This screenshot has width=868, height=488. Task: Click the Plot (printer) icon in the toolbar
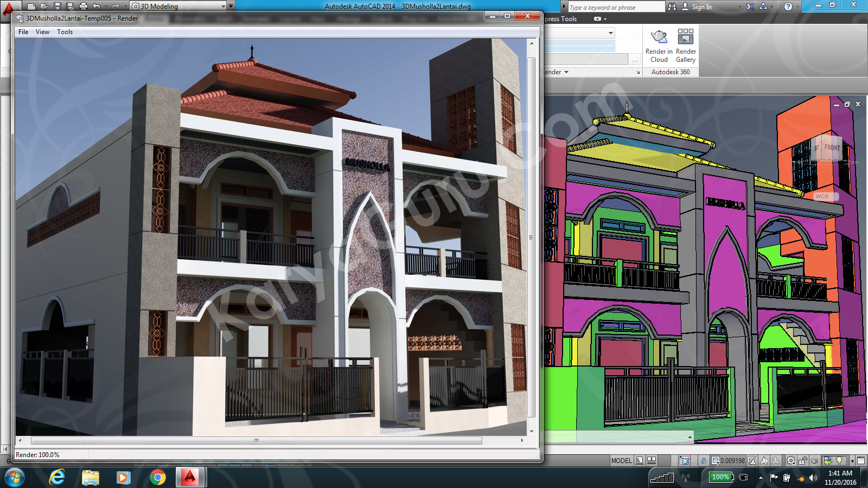pyautogui.click(x=83, y=6)
